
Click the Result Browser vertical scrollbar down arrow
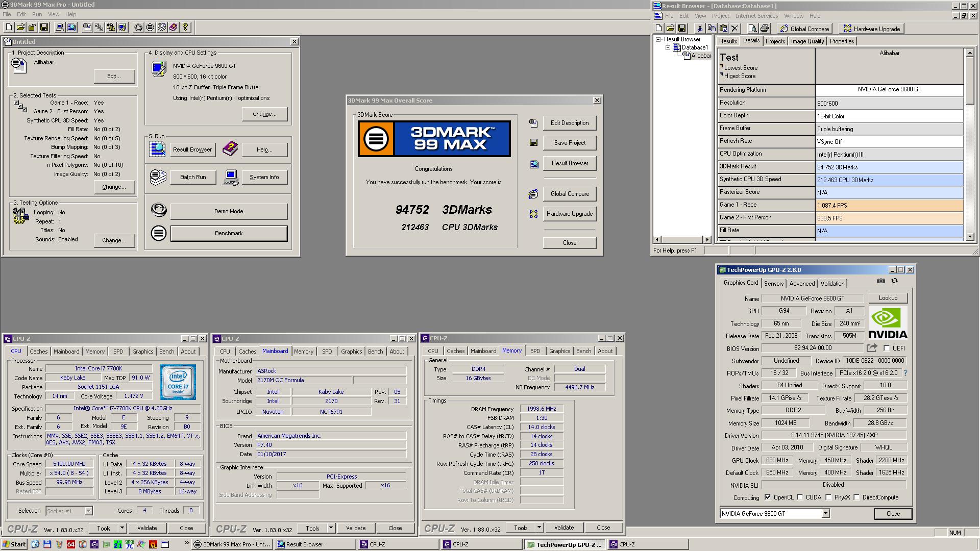tap(970, 237)
